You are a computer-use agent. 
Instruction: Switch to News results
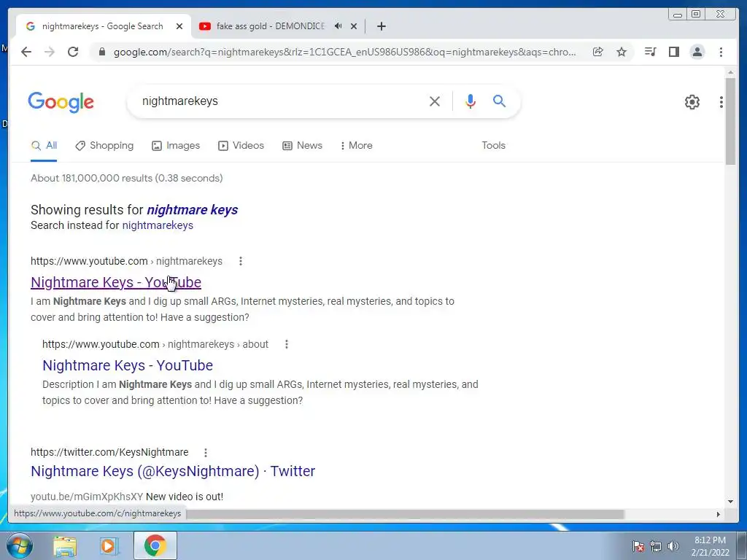tap(302, 146)
